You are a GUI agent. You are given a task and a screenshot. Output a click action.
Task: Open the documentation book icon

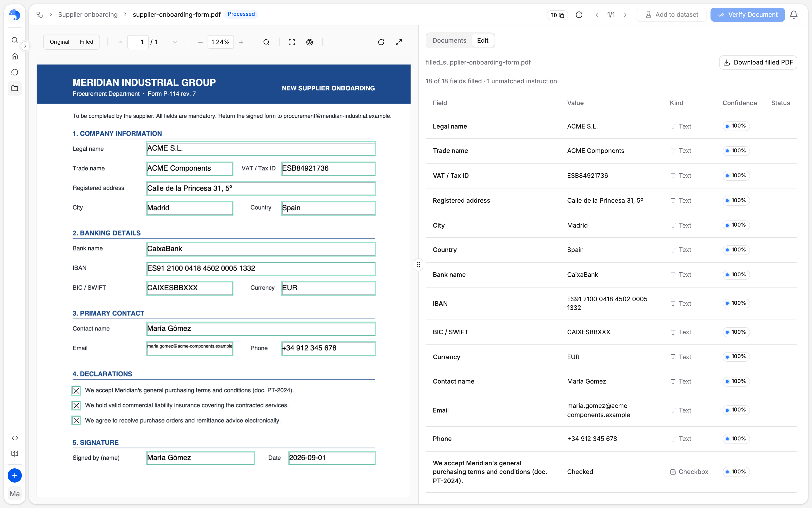tap(14, 454)
